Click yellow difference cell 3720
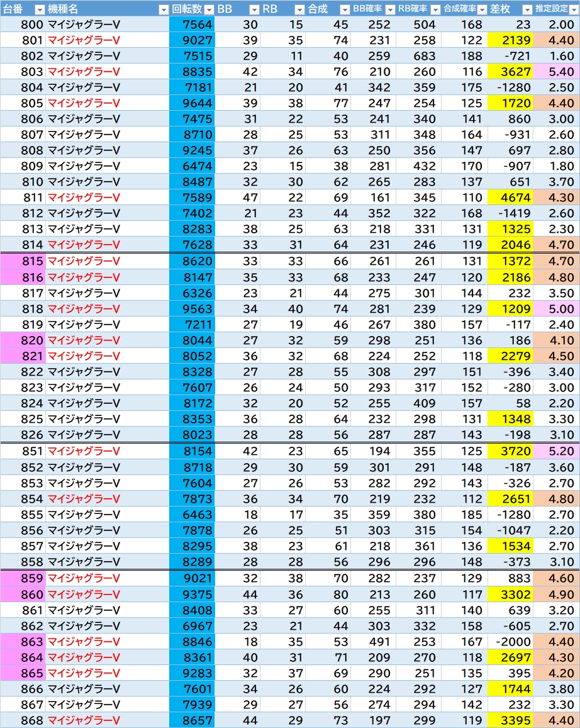 510,451
